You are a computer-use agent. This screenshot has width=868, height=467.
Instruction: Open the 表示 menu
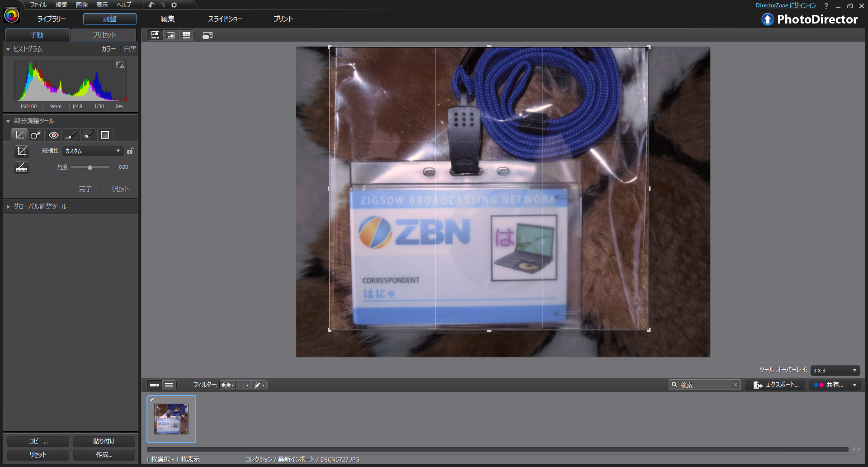(x=102, y=5)
